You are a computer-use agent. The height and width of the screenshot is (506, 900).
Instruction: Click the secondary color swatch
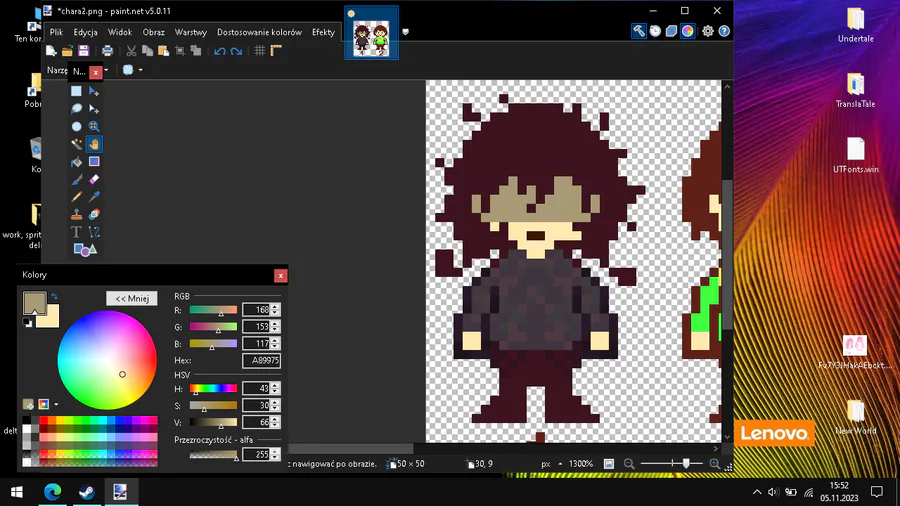click(52, 319)
